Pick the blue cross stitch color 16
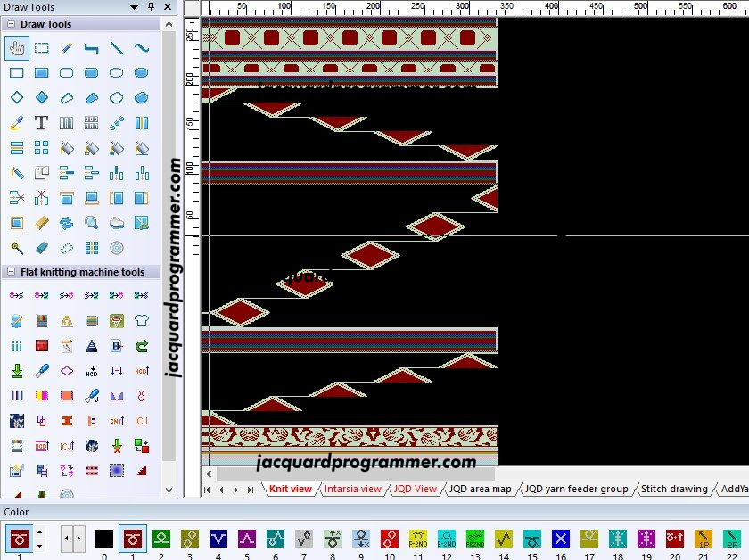Screen dimensions: 749x560 [x=560, y=539]
